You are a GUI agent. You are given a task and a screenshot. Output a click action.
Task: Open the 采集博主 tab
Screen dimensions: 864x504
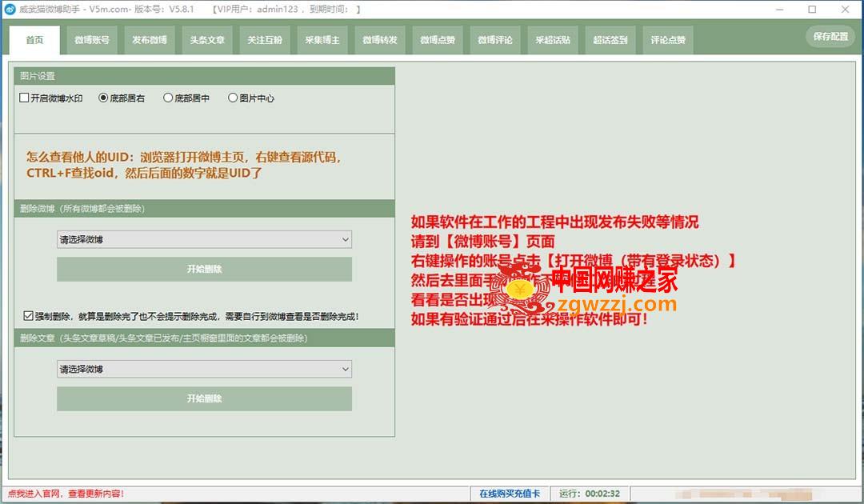tap(322, 40)
